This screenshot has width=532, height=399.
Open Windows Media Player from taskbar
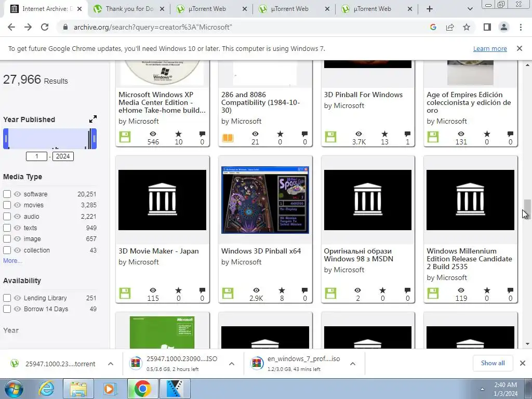(110, 389)
